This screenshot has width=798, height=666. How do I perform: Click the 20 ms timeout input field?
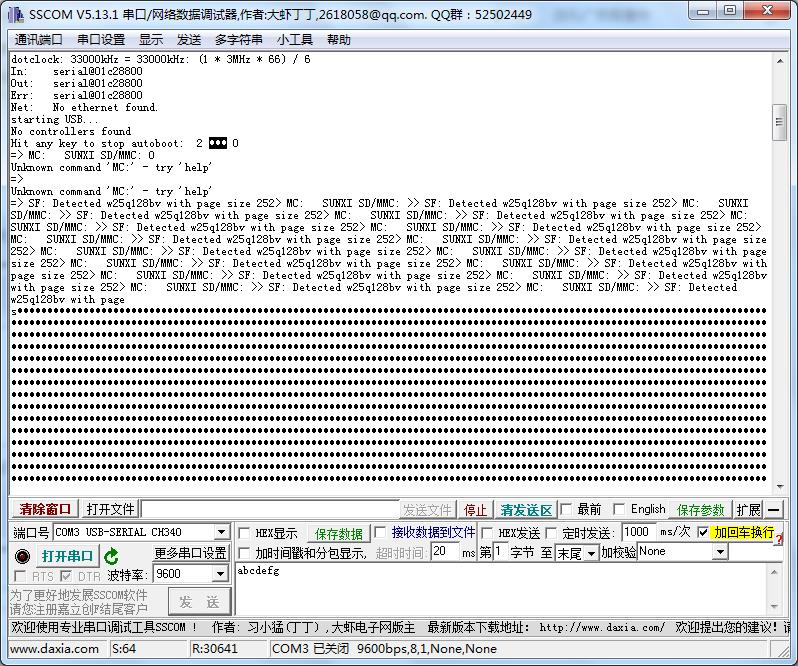pyautogui.click(x=445, y=552)
